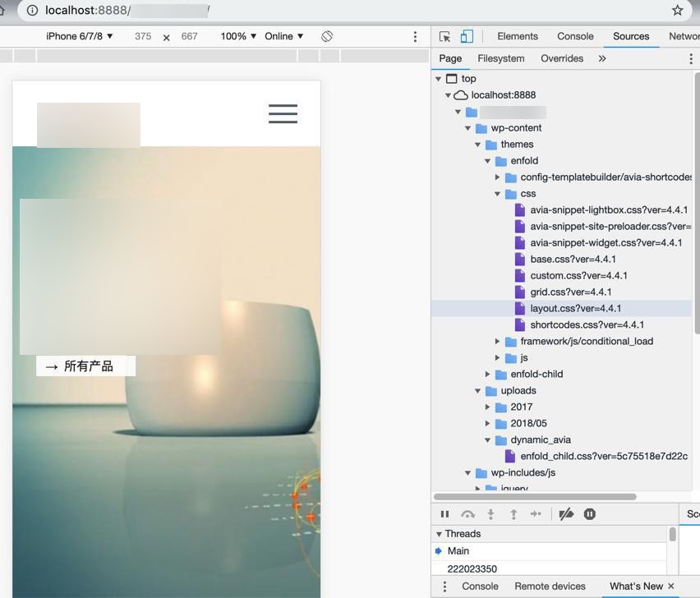The width and height of the screenshot is (700, 598).
Task: Open grid.css?ver=4.4.1 file
Action: tap(570, 292)
